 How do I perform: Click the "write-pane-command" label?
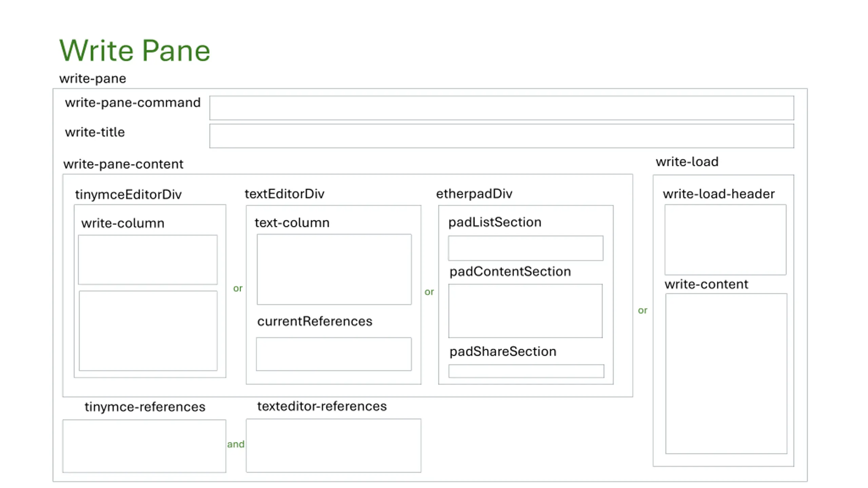(x=133, y=103)
